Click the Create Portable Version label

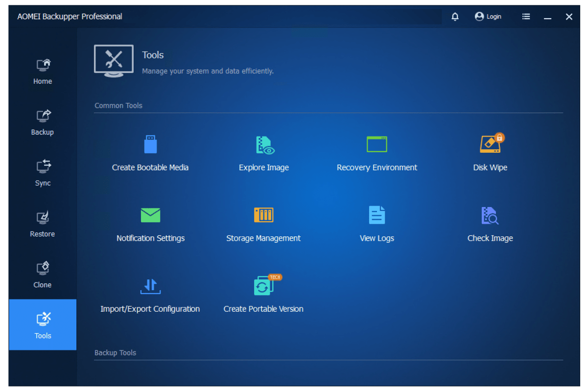[x=263, y=309]
